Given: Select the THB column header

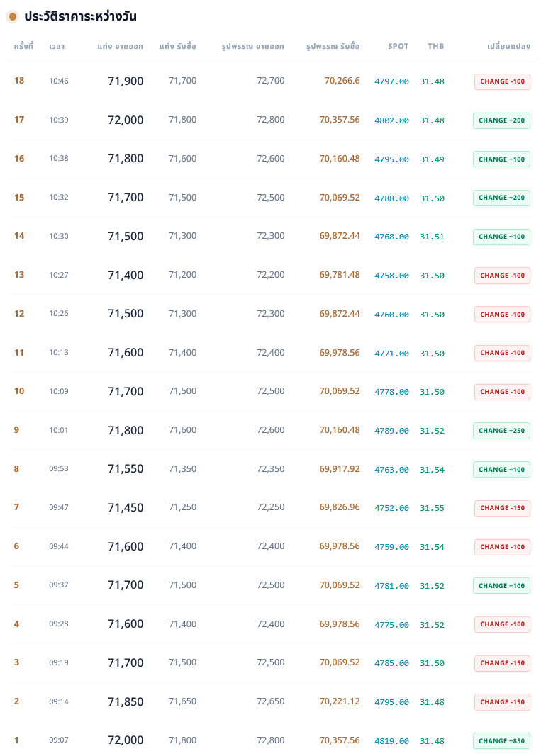Looking at the screenshot, I should pos(436,47).
